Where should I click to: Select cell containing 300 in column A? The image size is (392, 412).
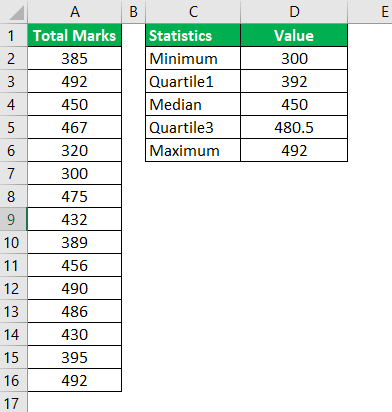click(x=75, y=173)
